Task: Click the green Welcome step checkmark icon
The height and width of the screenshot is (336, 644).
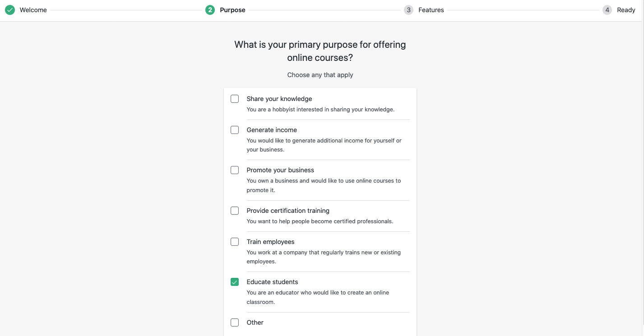Action: (x=10, y=10)
